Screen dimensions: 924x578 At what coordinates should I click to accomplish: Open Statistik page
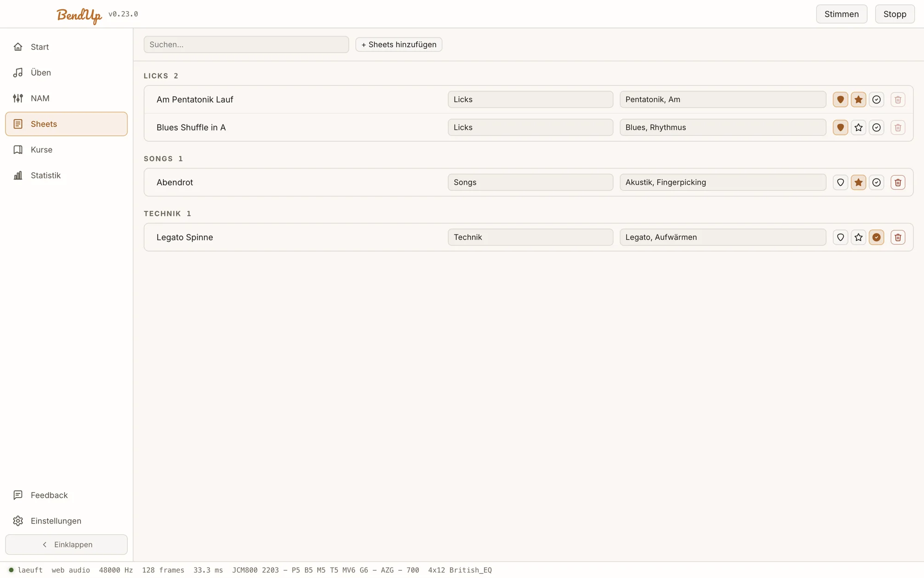coord(66,175)
